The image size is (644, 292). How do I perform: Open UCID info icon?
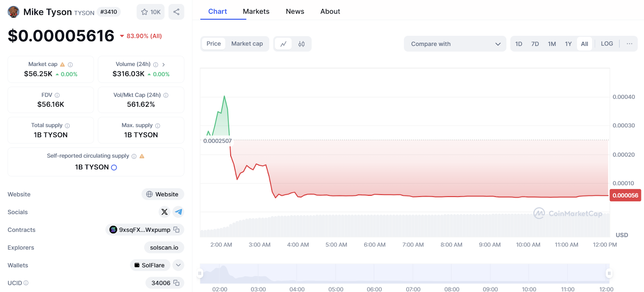(26, 283)
